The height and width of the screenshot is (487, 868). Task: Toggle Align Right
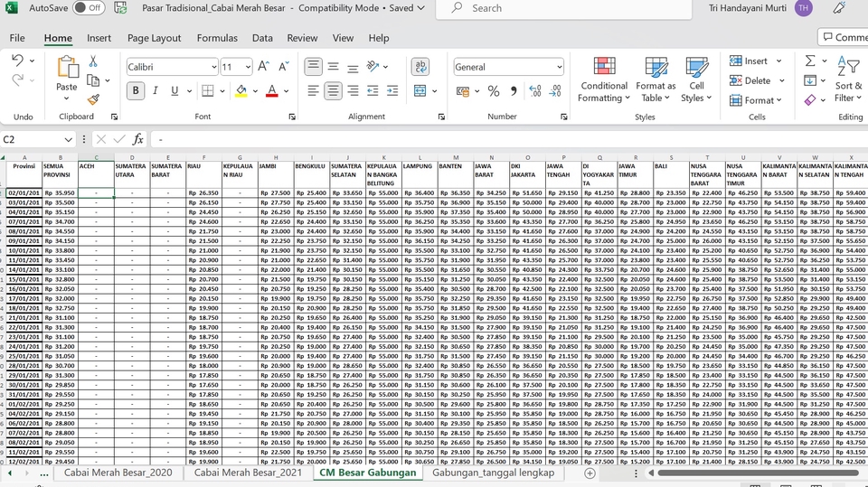tap(353, 90)
